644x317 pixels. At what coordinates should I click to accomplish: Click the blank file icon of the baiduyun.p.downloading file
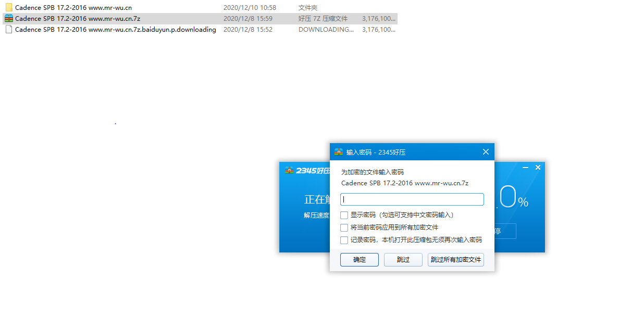tap(9, 30)
